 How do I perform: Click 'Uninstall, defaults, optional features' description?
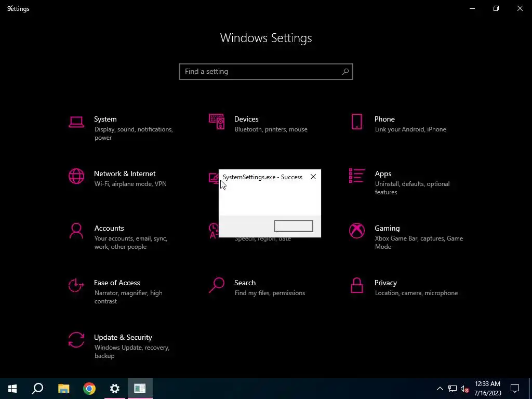point(412,188)
